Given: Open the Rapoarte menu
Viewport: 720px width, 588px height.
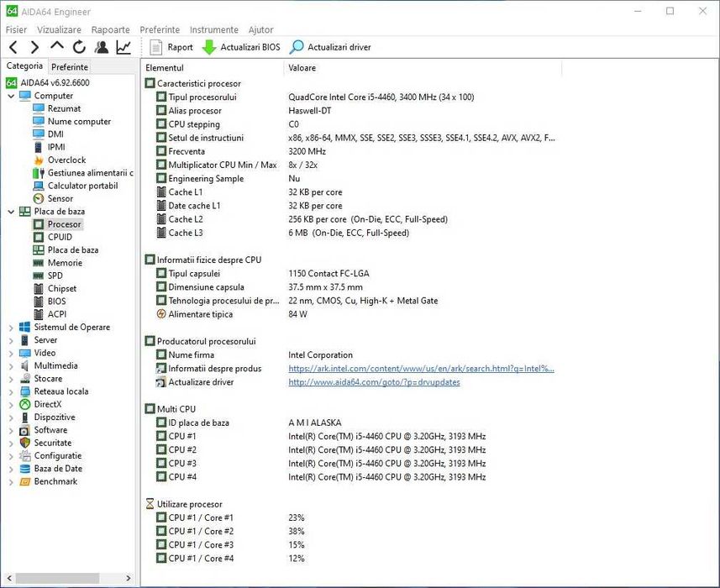Looking at the screenshot, I should point(111,30).
